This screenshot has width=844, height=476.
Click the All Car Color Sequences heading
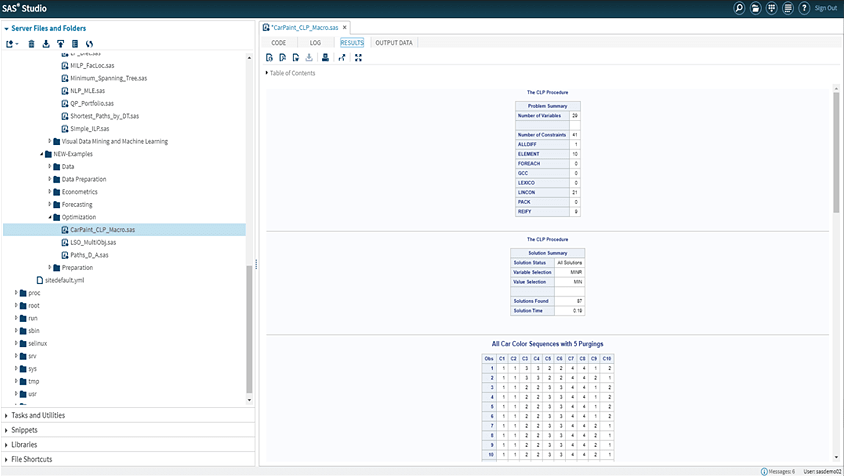(x=547, y=344)
